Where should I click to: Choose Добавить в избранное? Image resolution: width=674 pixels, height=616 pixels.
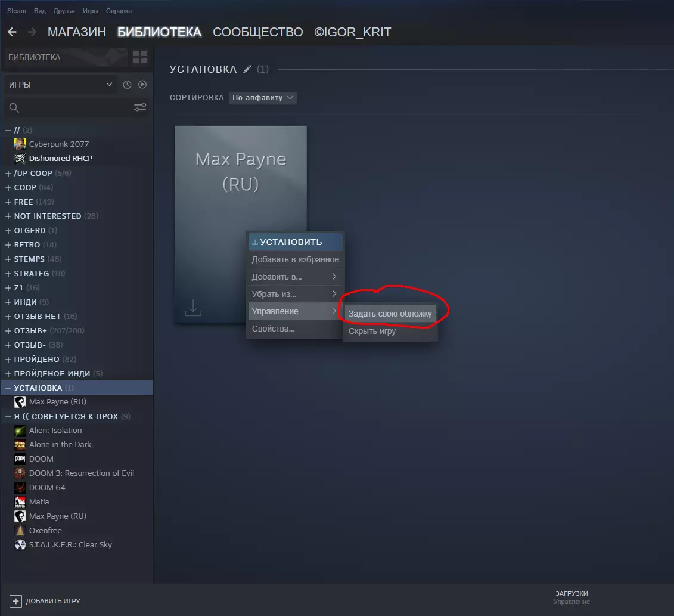(x=296, y=259)
